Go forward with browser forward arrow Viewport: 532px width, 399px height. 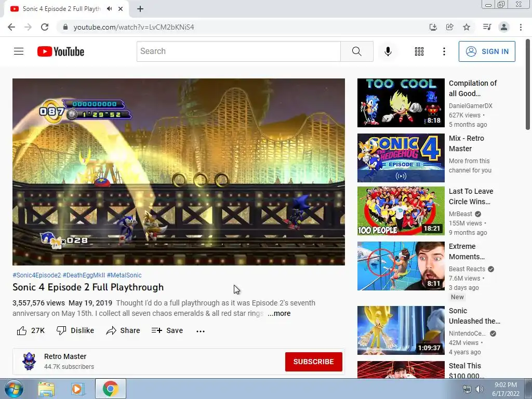[x=28, y=27]
